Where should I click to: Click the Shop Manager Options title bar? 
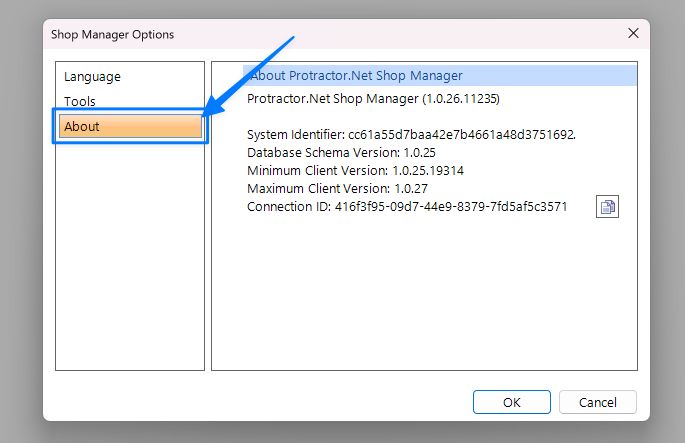click(300, 34)
